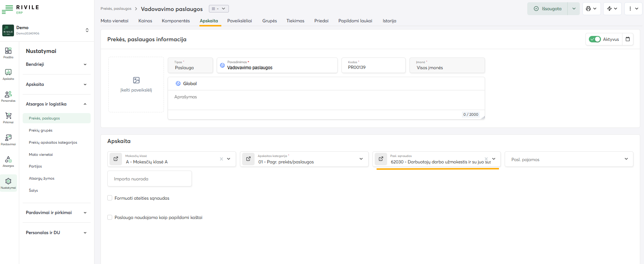The height and width of the screenshot is (264, 644).
Task: Open external link for Mokesčių klasė
Action: (x=116, y=159)
